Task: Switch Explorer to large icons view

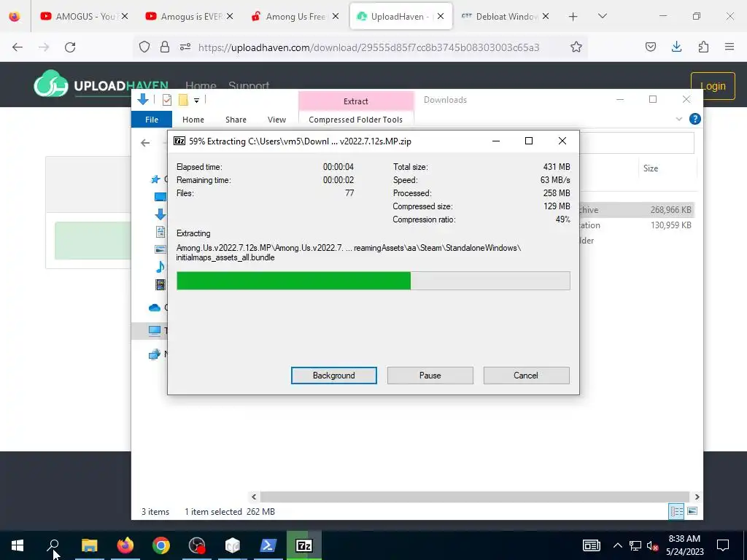Action: (x=692, y=511)
